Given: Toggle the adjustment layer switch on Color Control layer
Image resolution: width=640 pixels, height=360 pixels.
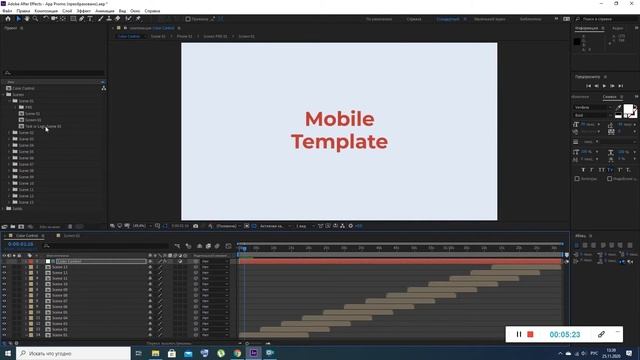Looking at the screenshot, I should point(180,261).
